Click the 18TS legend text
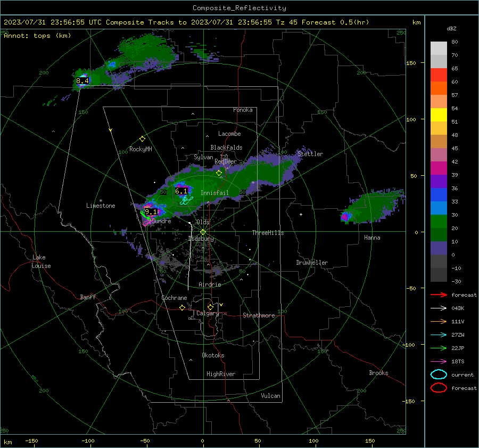Screen dimensions: 479x448 tap(458, 362)
